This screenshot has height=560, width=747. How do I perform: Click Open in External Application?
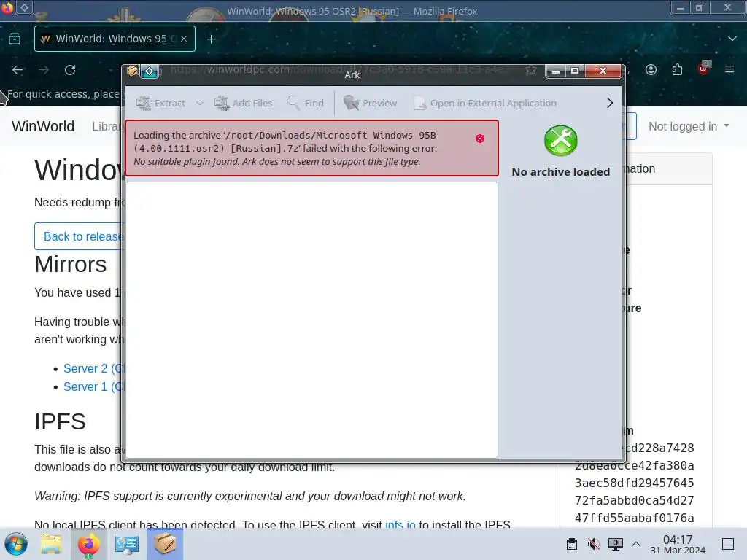(485, 103)
